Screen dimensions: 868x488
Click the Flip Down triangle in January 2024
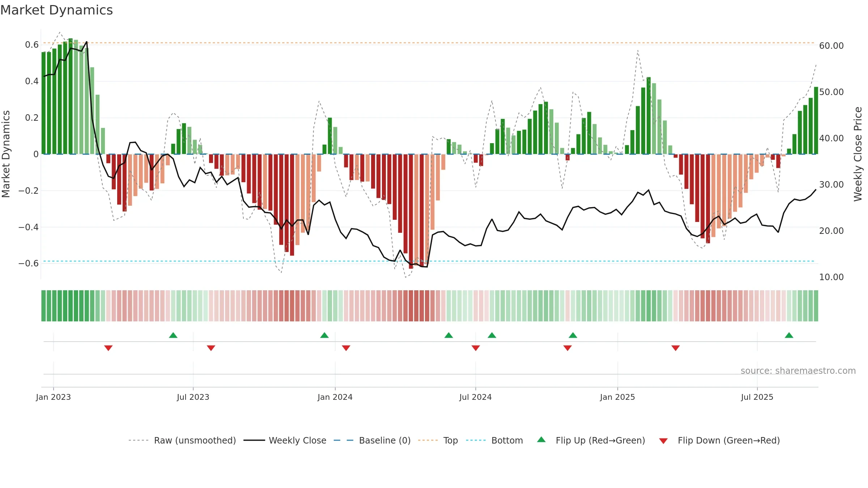346,348
